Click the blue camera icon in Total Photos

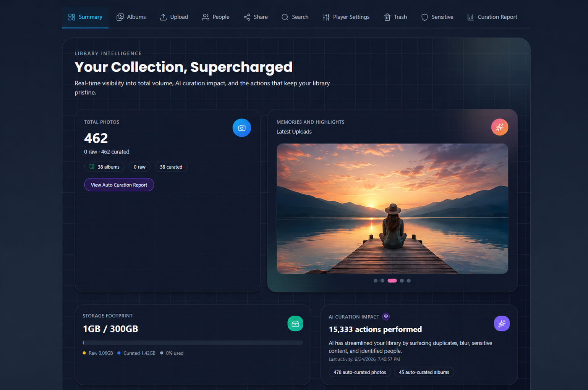(x=241, y=128)
